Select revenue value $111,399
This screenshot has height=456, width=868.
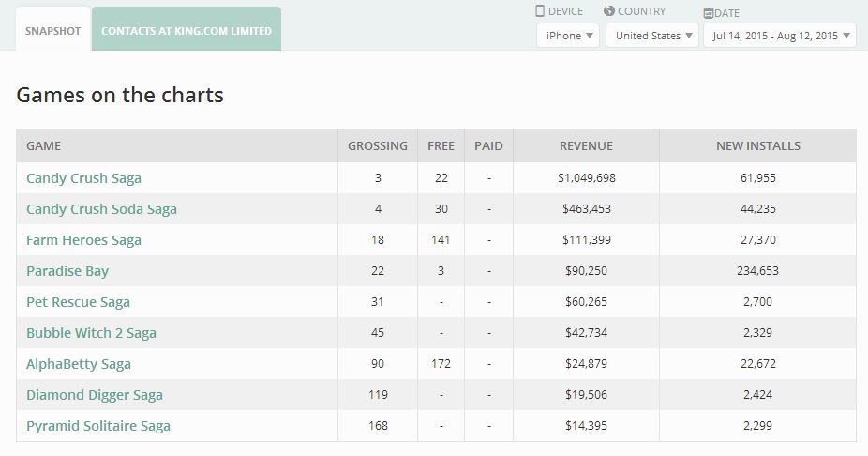[x=587, y=240]
